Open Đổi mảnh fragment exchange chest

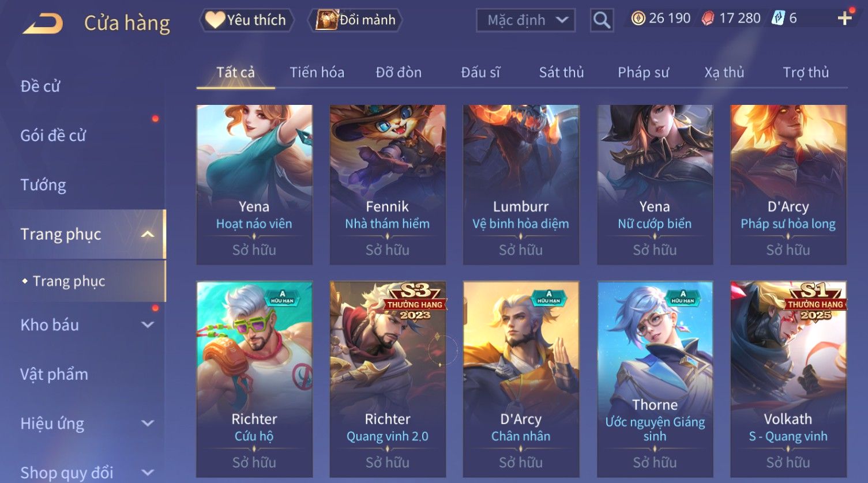(355, 20)
